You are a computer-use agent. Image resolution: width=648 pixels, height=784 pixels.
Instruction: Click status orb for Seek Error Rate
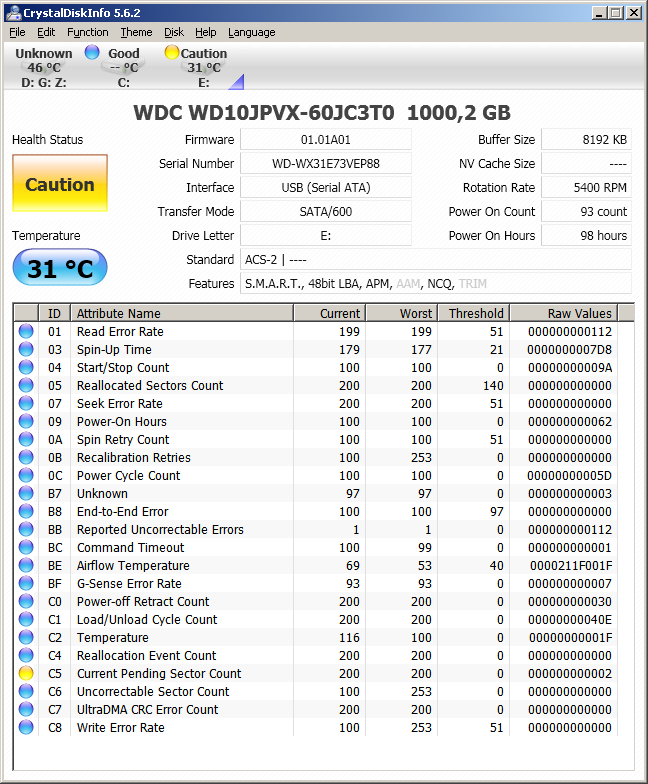tap(26, 403)
